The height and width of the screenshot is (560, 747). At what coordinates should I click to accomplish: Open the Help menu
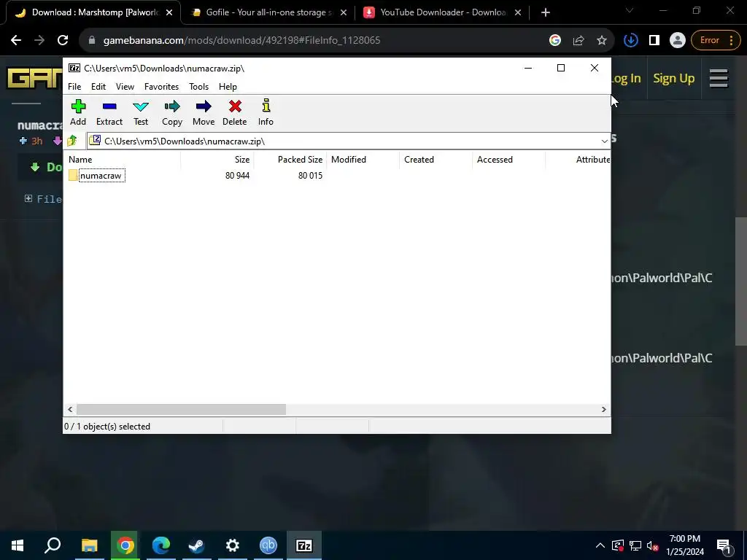228,87
